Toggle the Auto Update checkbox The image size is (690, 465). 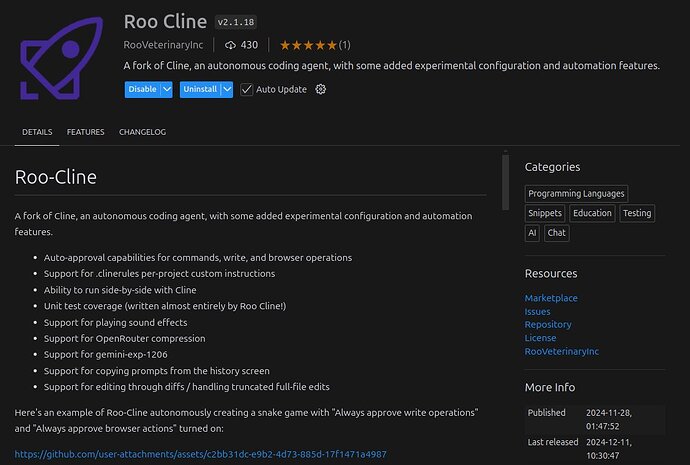click(246, 89)
